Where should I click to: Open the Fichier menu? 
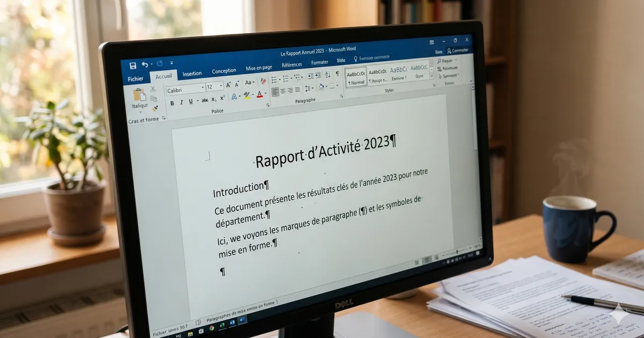pyautogui.click(x=136, y=78)
